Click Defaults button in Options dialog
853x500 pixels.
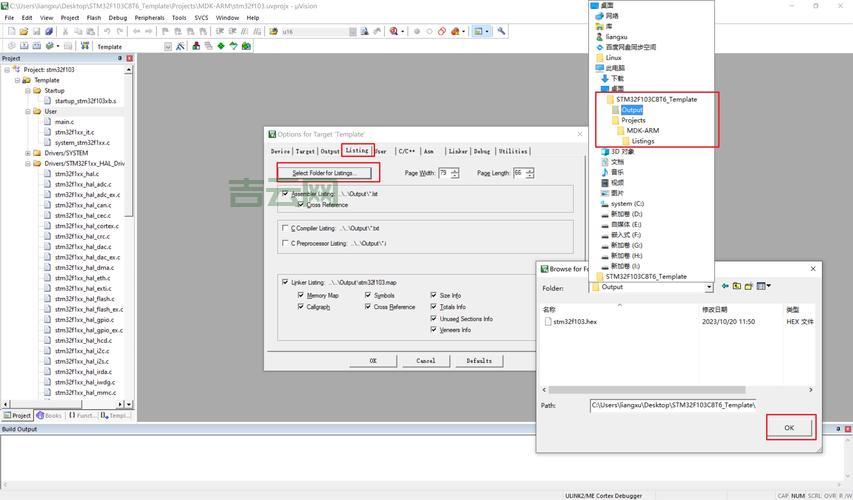pyautogui.click(x=479, y=361)
